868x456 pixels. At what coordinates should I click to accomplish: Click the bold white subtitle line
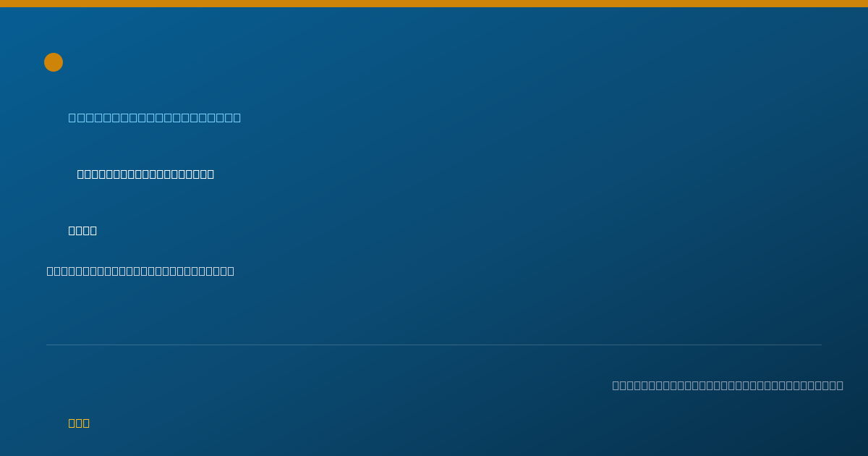145,174
